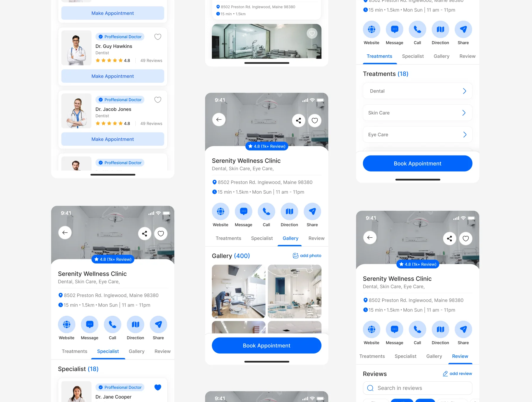Tap the rating badge on the Gallery-tab screen
Screen dimensions: 532x402
(x=267, y=146)
